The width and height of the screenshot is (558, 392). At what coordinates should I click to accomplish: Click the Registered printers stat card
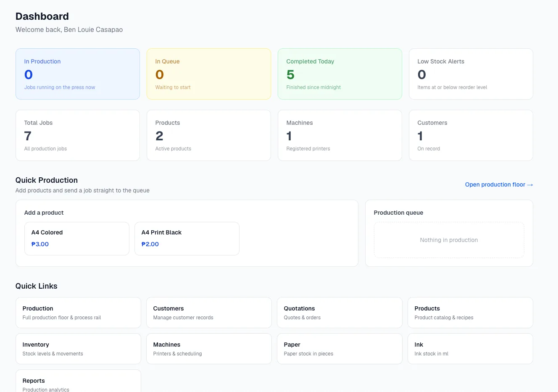pos(340,135)
